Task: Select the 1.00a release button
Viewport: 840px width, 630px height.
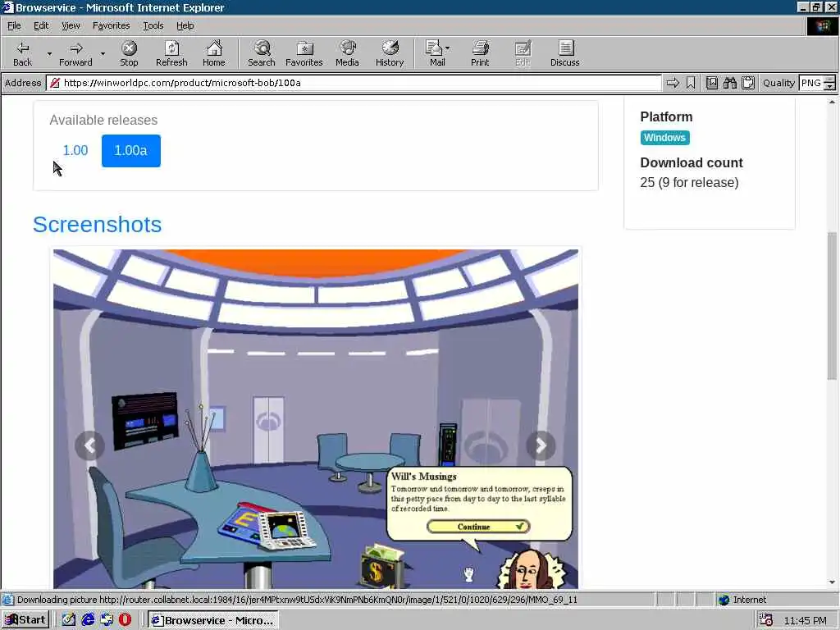Action: [130, 151]
